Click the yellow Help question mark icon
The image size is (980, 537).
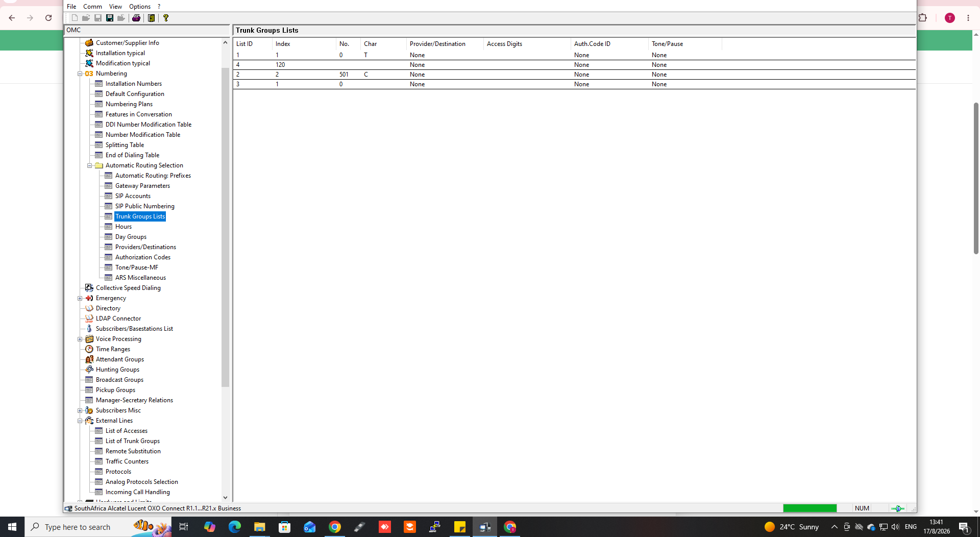(x=166, y=18)
